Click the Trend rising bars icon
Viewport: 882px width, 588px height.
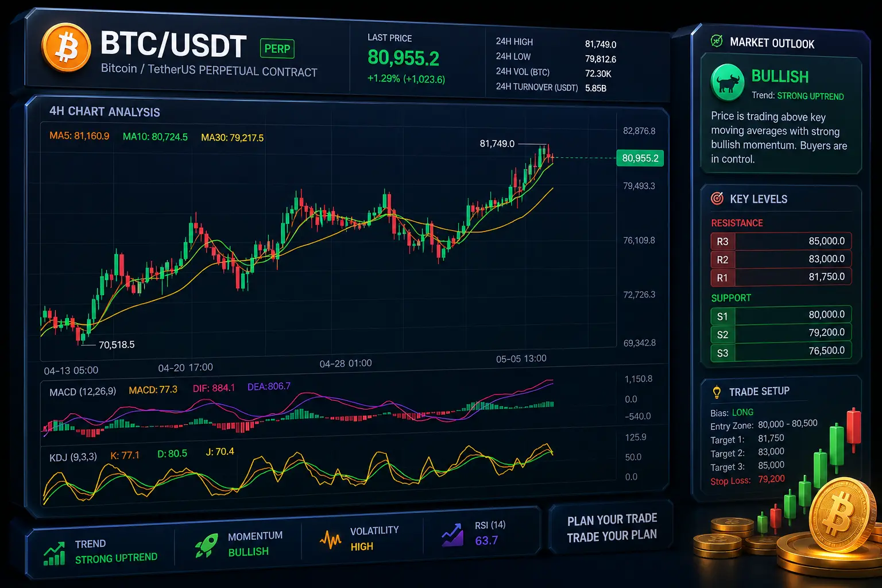coord(55,553)
